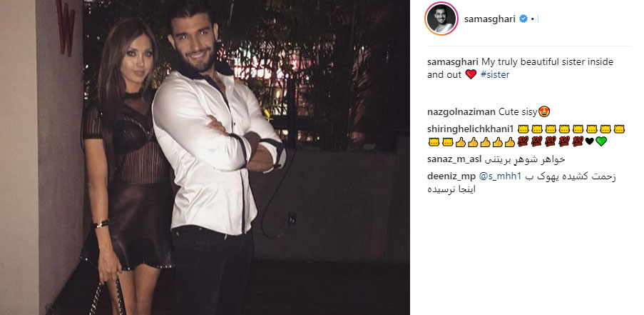Click the green heart emoji in comments
Screen dimensions: 644x315
click(x=601, y=141)
